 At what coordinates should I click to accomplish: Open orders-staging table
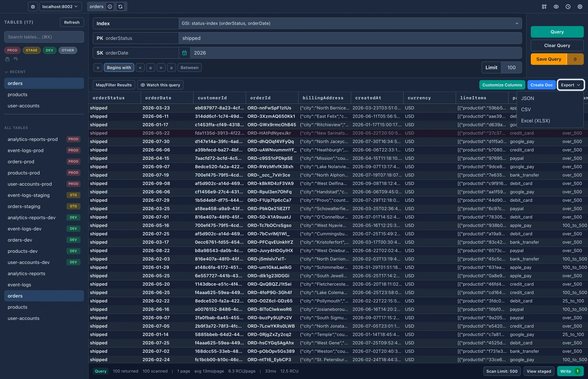(x=44, y=206)
